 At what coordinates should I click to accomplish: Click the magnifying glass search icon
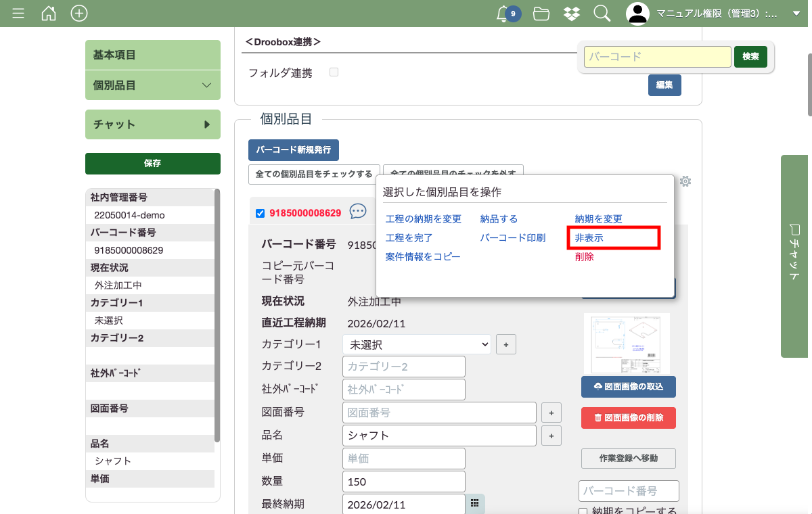(x=602, y=14)
